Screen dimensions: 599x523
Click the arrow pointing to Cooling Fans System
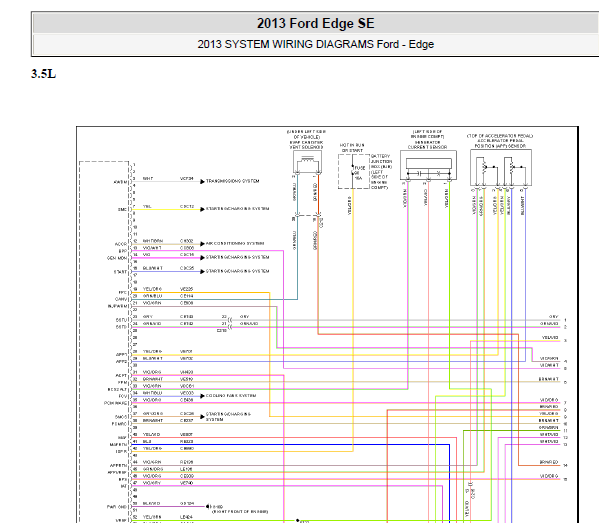pyautogui.click(x=202, y=396)
